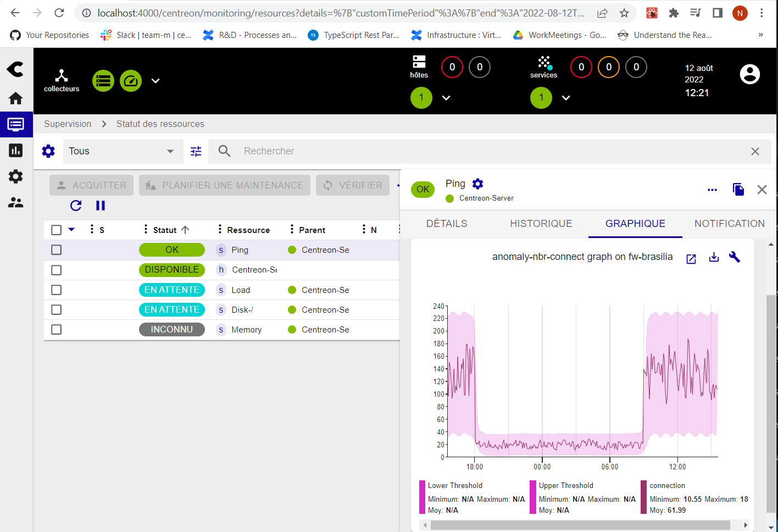
Task: Open the Monitoring sidebar icon
Action: [x=15, y=124]
